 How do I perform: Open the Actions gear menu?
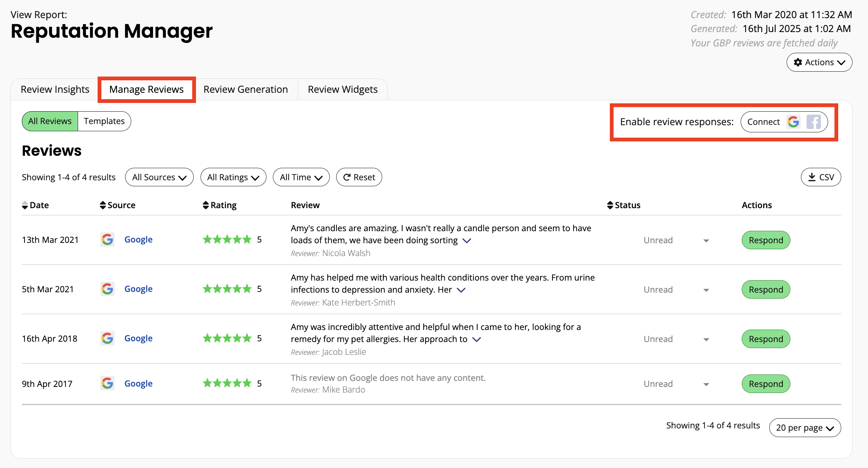(819, 62)
